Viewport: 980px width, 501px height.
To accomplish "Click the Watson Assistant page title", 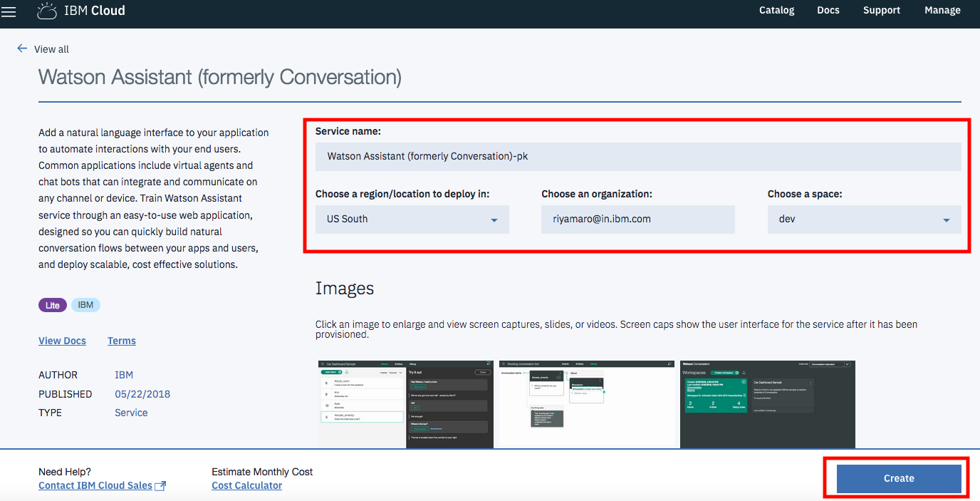I will pyautogui.click(x=220, y=77).
